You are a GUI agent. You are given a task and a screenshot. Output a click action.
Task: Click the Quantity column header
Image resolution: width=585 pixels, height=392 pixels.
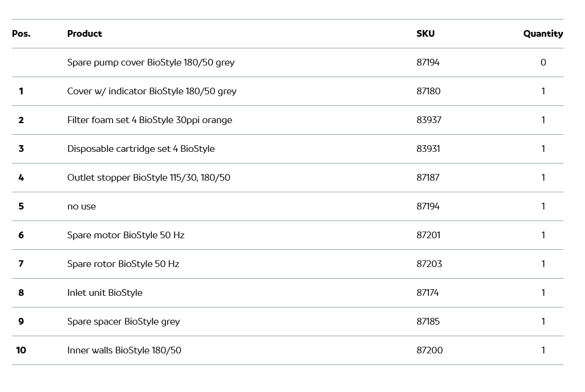click(x=543, y=34)
